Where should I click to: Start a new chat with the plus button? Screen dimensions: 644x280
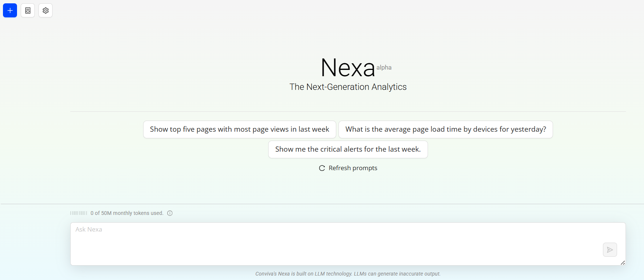10,10
